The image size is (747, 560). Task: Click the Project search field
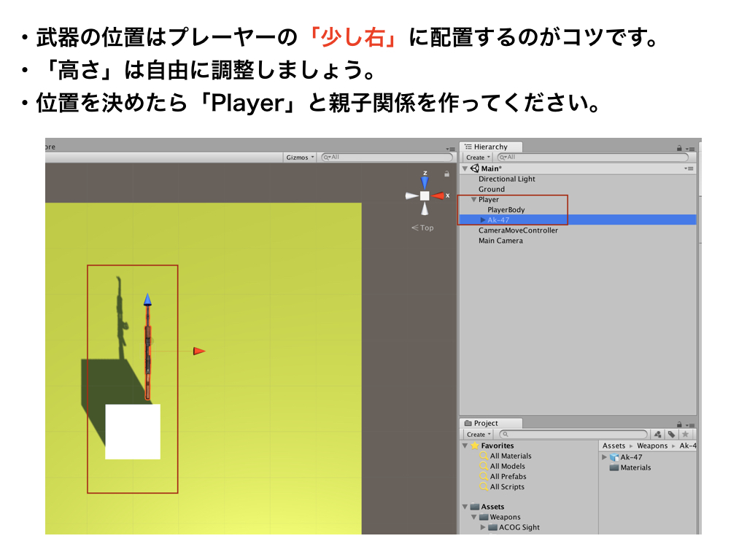573,435
